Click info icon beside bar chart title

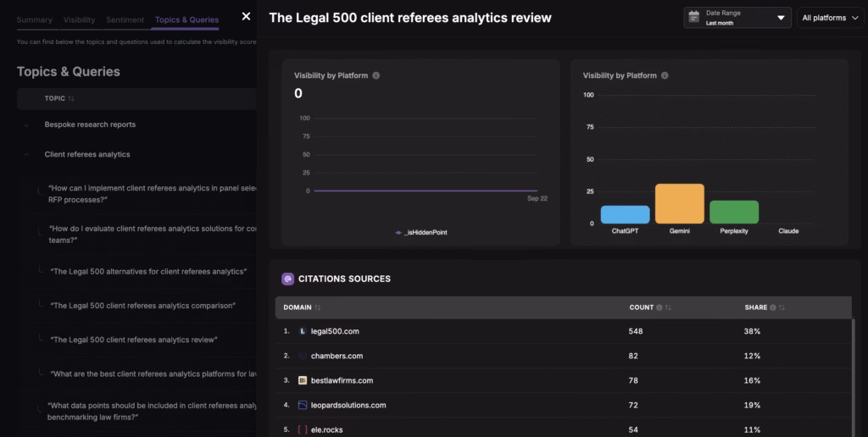coord(665,75)
